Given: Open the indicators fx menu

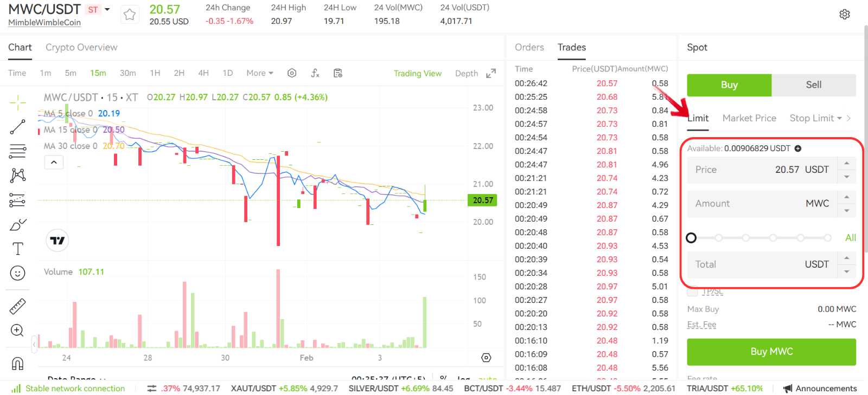Looking at the screenshot, I should [315, 73].
